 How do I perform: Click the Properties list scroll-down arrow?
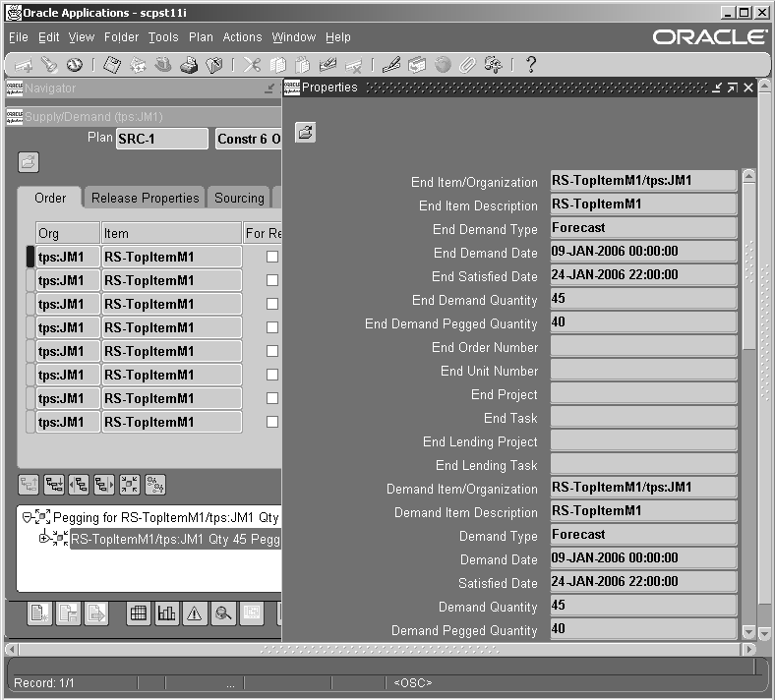748,632
